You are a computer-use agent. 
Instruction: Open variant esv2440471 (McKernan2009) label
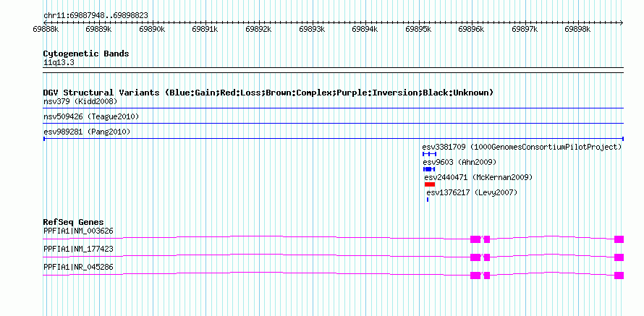click(478, 177)
